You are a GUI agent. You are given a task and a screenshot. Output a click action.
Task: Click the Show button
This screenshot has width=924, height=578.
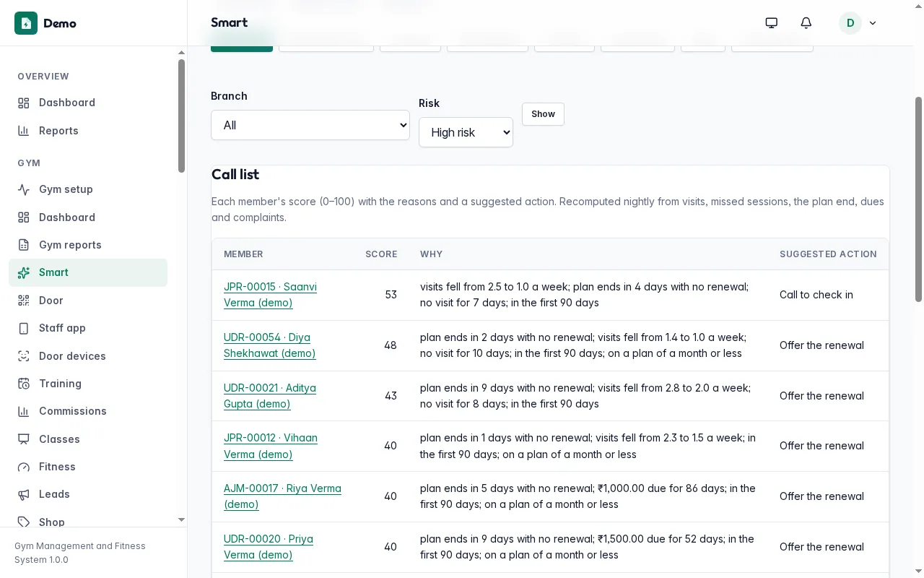pyautogui.click(x=543, y=114)
